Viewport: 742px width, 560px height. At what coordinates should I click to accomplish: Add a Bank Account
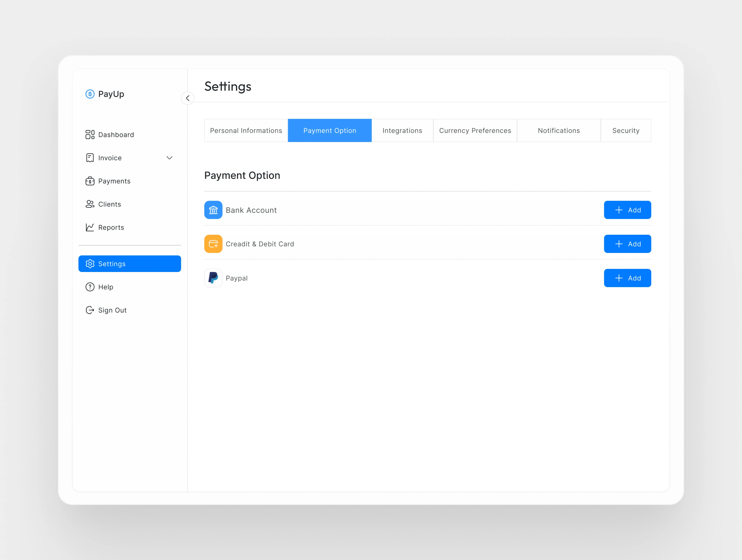(627, 210)
